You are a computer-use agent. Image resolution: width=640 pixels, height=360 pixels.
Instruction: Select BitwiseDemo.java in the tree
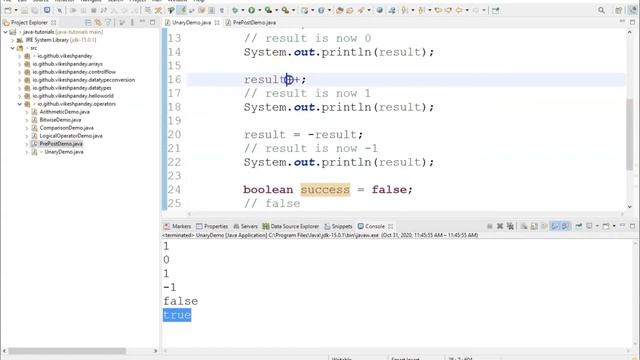coord(60,120)
